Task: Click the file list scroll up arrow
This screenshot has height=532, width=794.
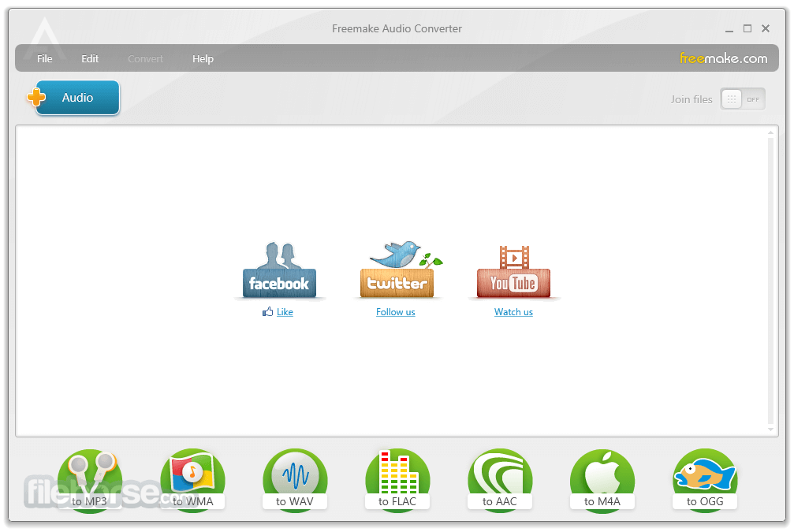Action: click(770, 132)
